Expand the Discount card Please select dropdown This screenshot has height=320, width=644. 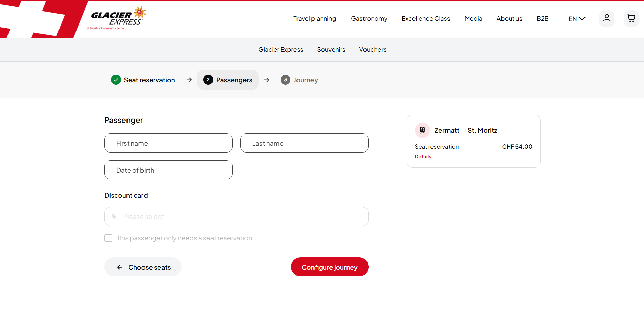(236, 217)
